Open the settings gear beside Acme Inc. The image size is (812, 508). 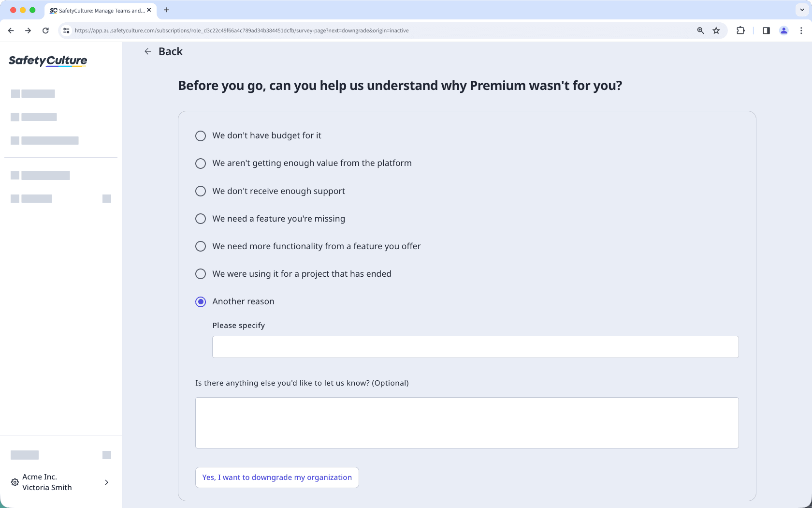(x=14, y=482)
